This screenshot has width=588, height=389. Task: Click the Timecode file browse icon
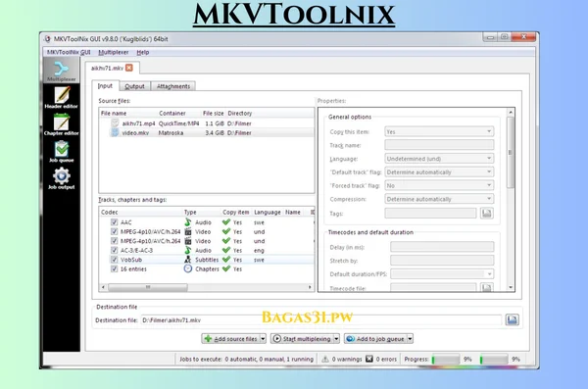tap(486, 287)
